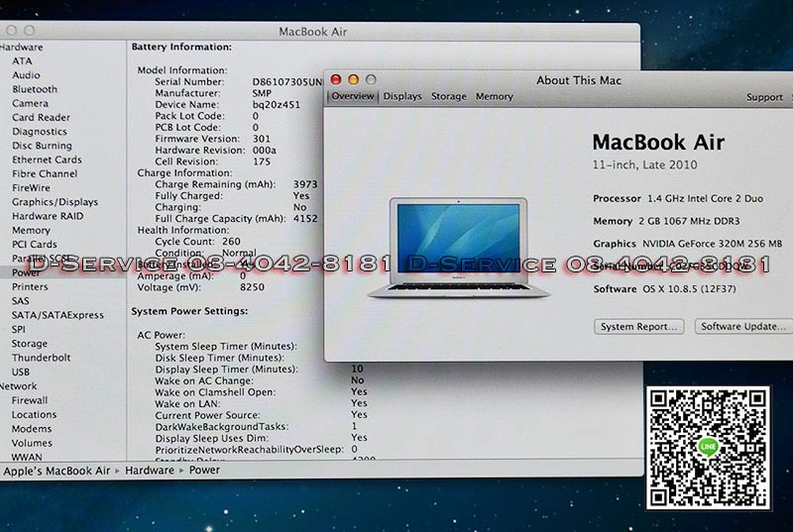The image size is (793, 532).
Task: Select Memory in the Hardware sidebar
Action: pos(31,230)
